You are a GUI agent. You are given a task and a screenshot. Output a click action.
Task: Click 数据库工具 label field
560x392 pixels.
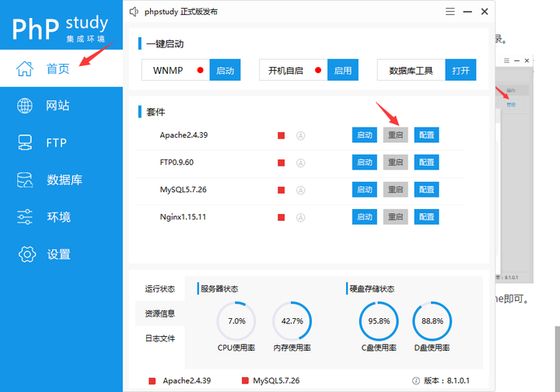pyautogui.click(x=411, y=70)
